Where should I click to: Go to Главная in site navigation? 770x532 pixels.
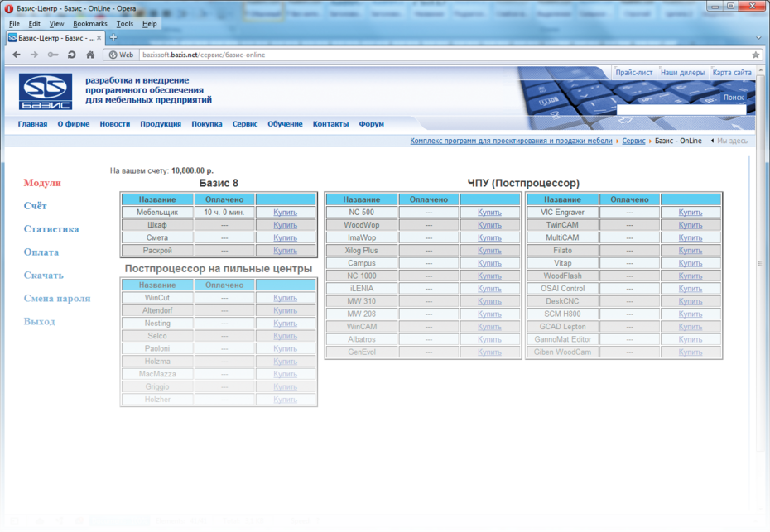(x=32, y=124)
